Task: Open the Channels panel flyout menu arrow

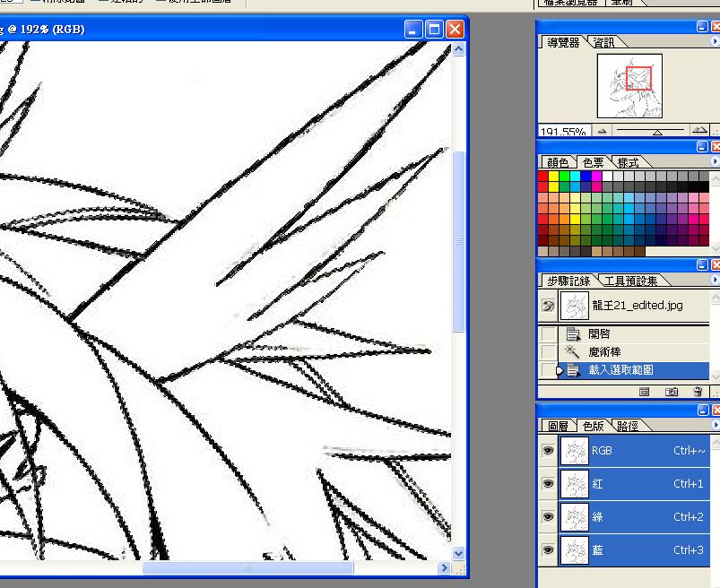Action: pos(715,426)
